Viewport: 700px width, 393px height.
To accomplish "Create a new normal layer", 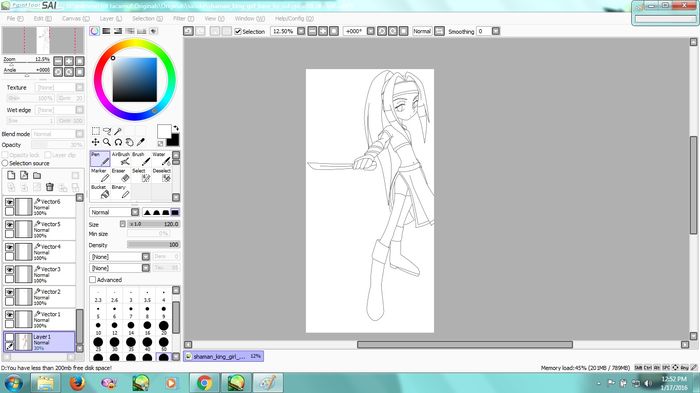I will [11, 176].
